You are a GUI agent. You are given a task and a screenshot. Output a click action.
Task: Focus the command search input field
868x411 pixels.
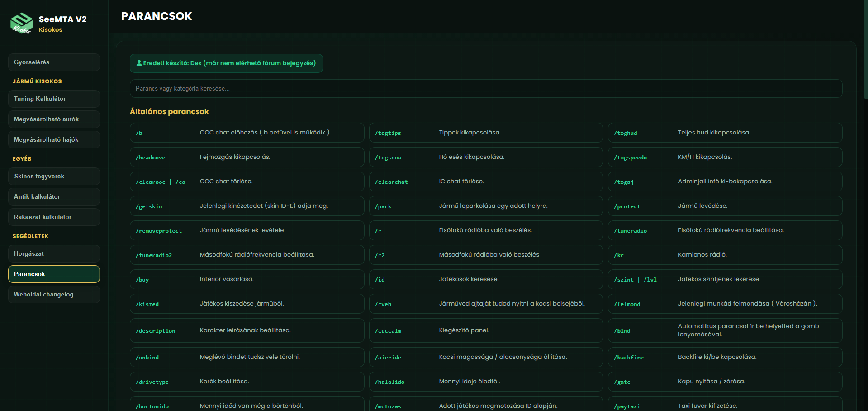[486, 89]
